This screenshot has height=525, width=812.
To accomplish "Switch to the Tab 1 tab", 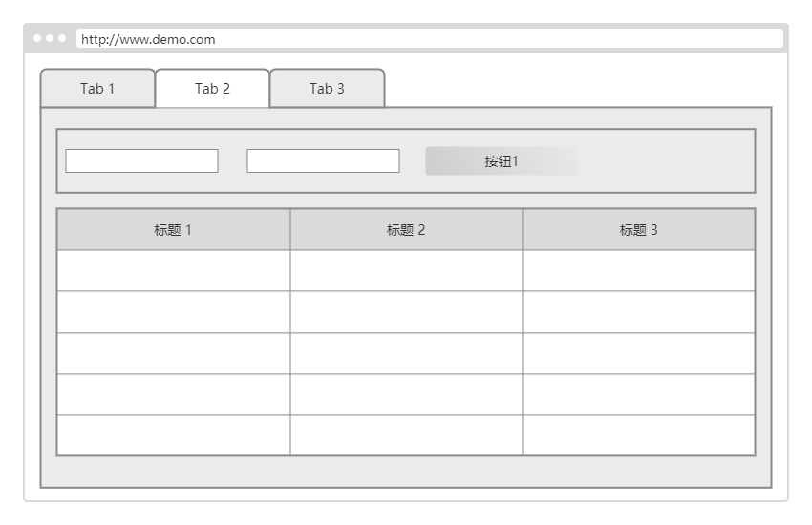I will [97, 89].
